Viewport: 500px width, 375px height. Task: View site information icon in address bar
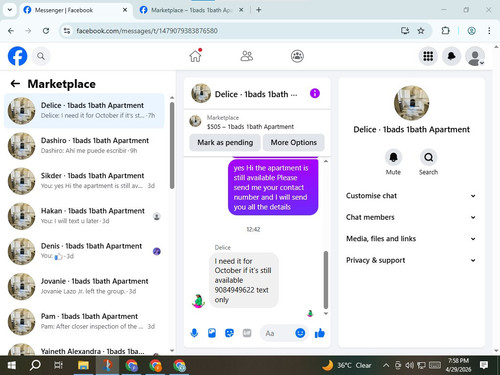(67, 31)
